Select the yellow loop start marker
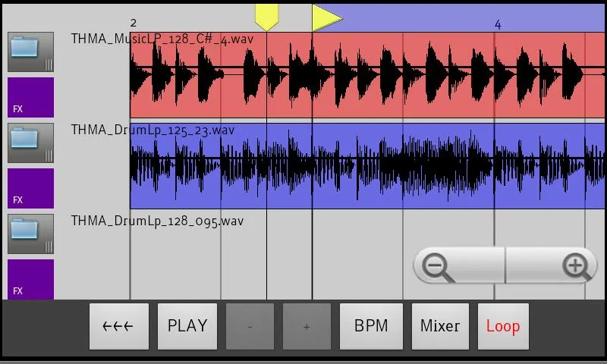The height and width of the screenshot is (364, 607). tap(267, 17)
